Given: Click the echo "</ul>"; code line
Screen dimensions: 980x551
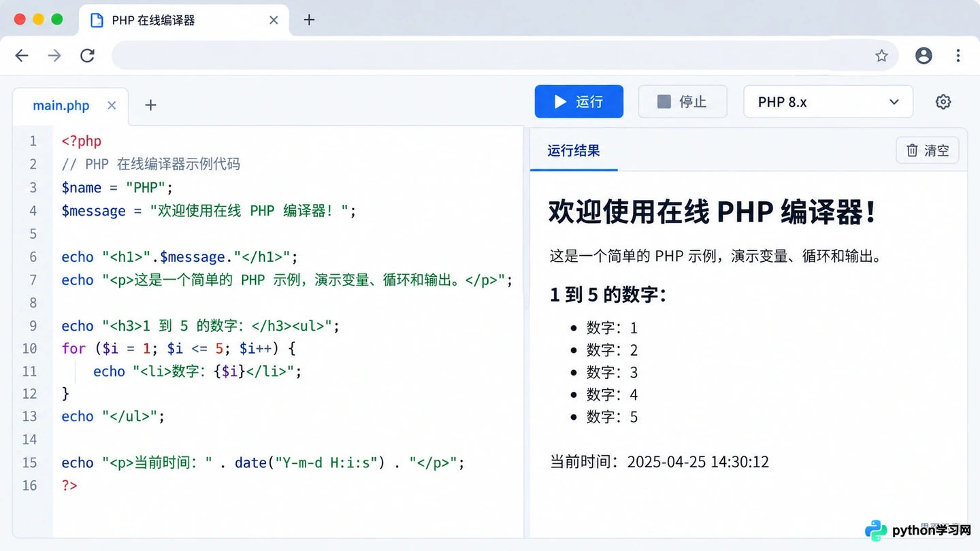Looking at the screenshot, I should [x=113, y=416].
